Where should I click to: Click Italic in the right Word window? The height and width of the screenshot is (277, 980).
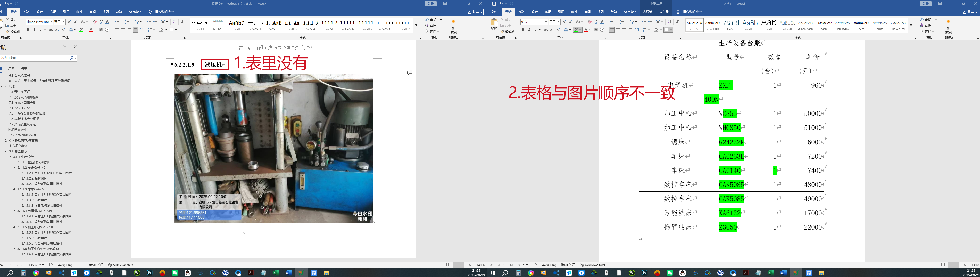point(529,30)
